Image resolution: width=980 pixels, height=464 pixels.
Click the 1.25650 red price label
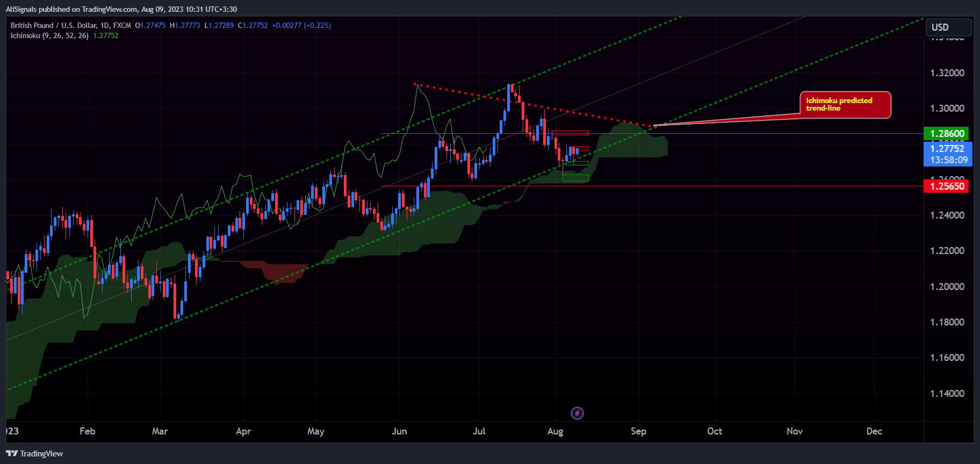point(947,186)
